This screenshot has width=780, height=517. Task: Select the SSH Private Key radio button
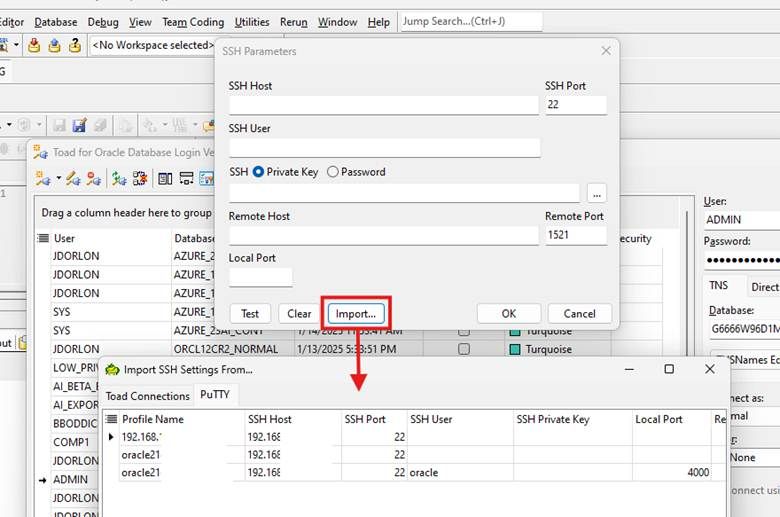pyautogui.click(x=258, y=172)
